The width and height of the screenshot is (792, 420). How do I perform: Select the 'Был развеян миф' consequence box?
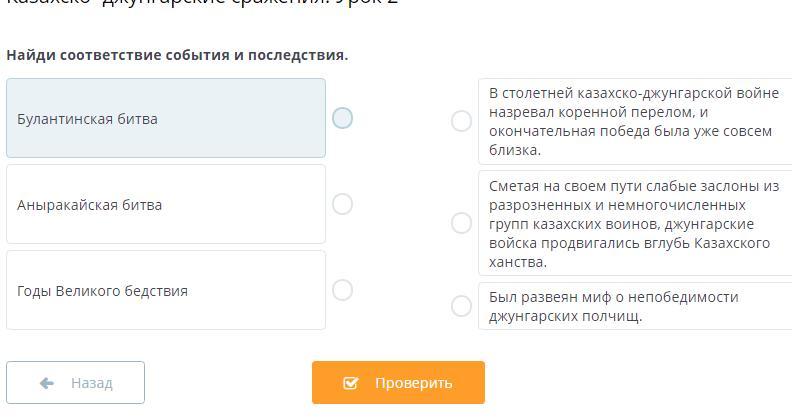[x=634, y=306]
